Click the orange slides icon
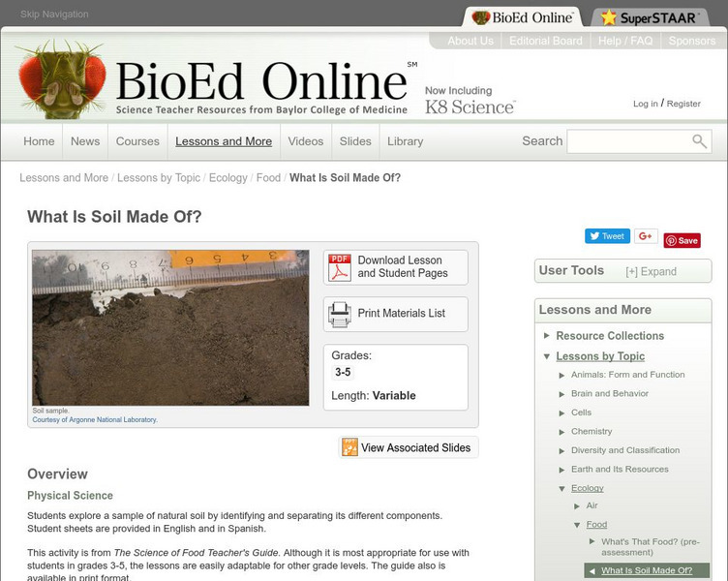 pos(350,447)
